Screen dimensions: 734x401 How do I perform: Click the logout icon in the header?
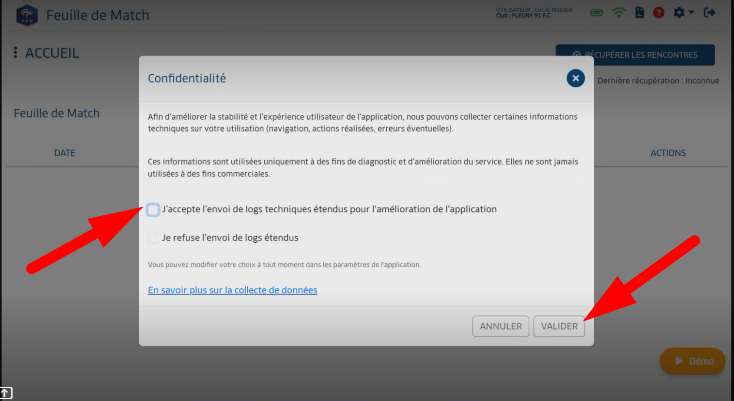[710, 13]
